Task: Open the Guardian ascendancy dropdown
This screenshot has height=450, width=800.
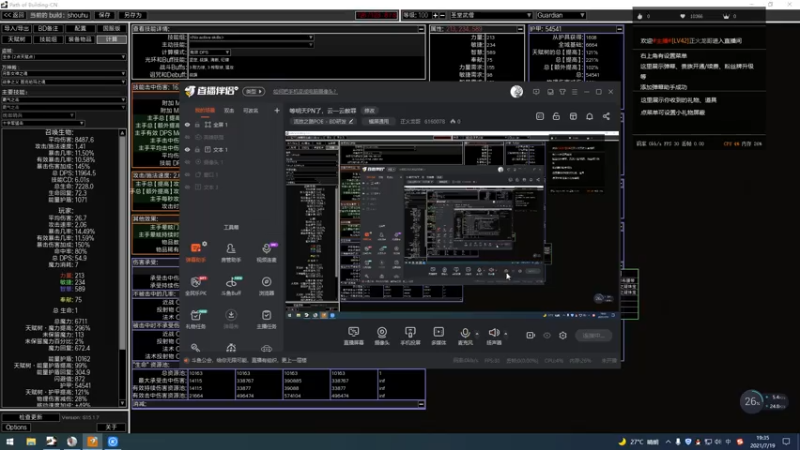Action: click(560, 15)
